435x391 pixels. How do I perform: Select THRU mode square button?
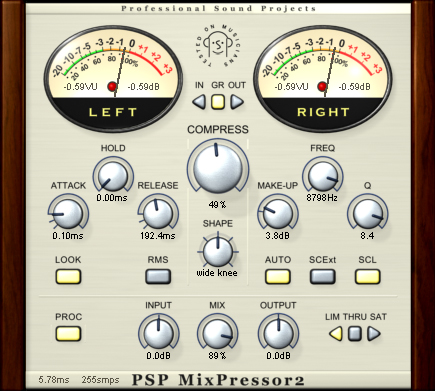coord(355,334)
